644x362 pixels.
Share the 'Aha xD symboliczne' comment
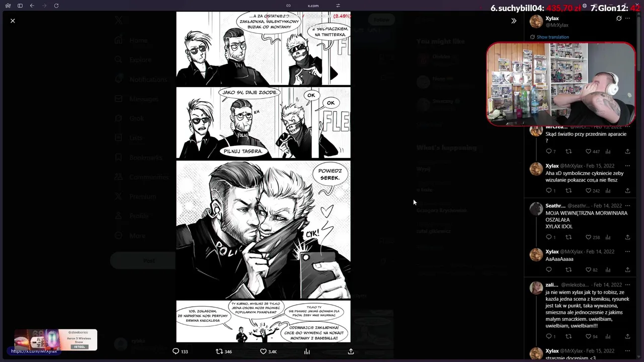(627, 191)
